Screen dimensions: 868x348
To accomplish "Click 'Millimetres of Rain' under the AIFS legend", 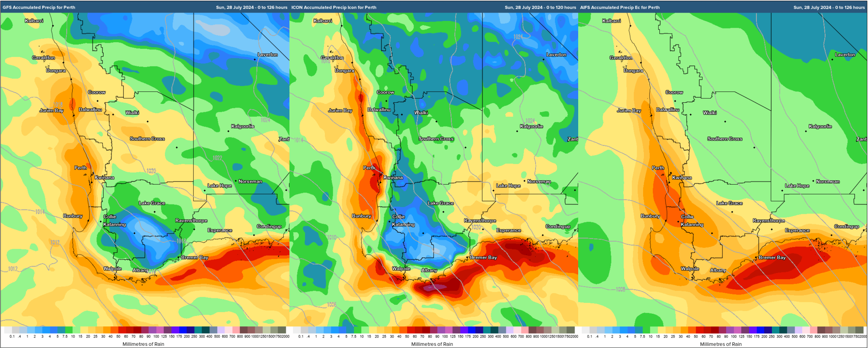I will point(721,344).
